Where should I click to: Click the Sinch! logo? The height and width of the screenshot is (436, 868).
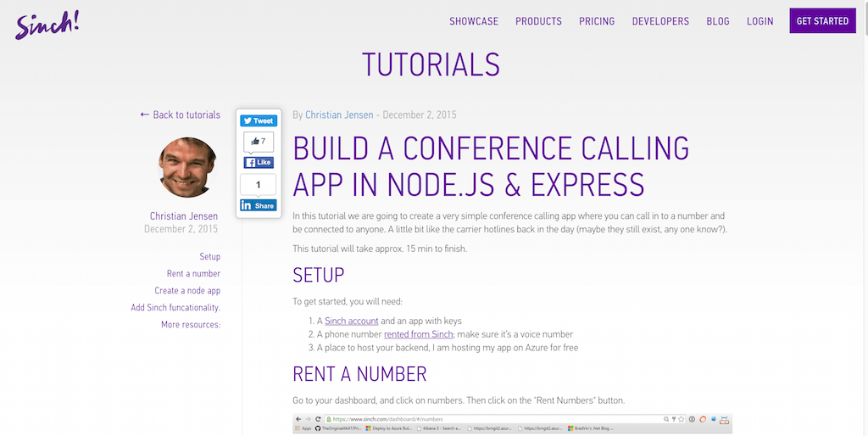[x=47, y=25]
